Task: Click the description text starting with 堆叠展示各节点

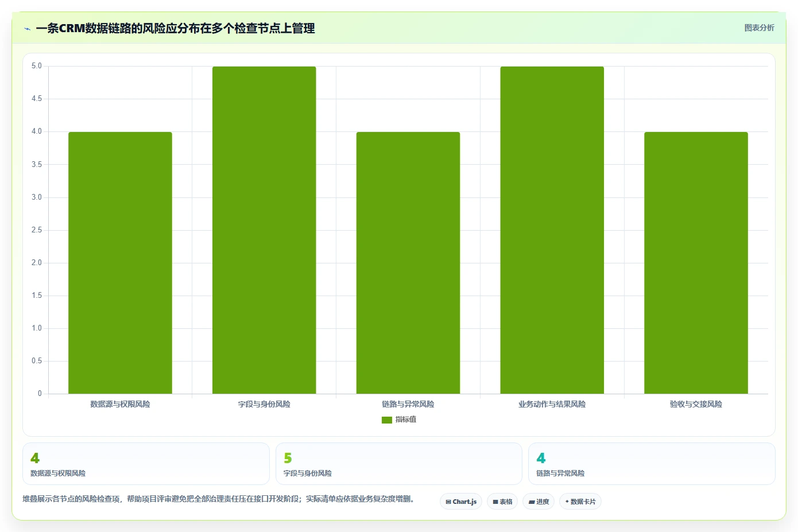Action: pyautogui.click(x=219, y=499)
